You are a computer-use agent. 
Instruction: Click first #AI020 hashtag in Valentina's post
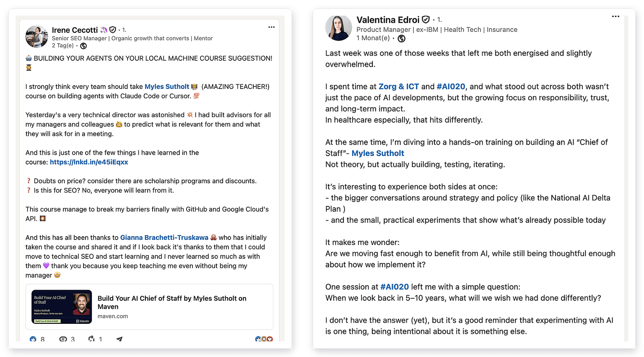(451, 86)
